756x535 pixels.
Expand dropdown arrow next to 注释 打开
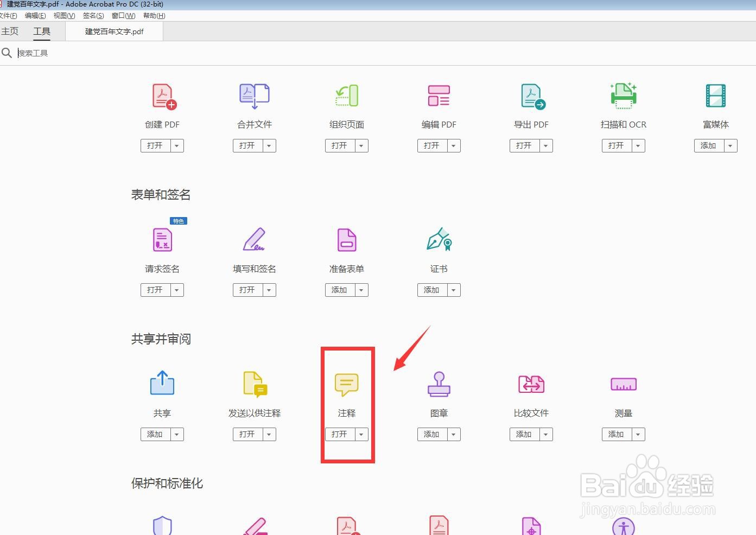[x=361, y=435]
